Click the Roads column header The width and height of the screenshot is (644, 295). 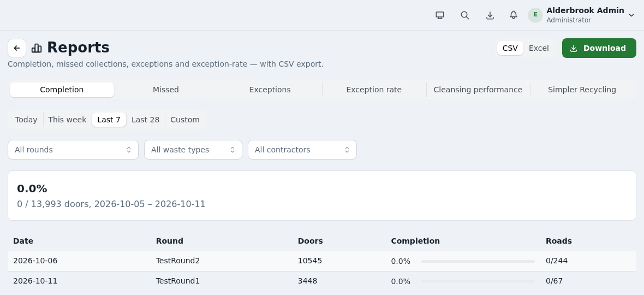(x=558, y=241)
